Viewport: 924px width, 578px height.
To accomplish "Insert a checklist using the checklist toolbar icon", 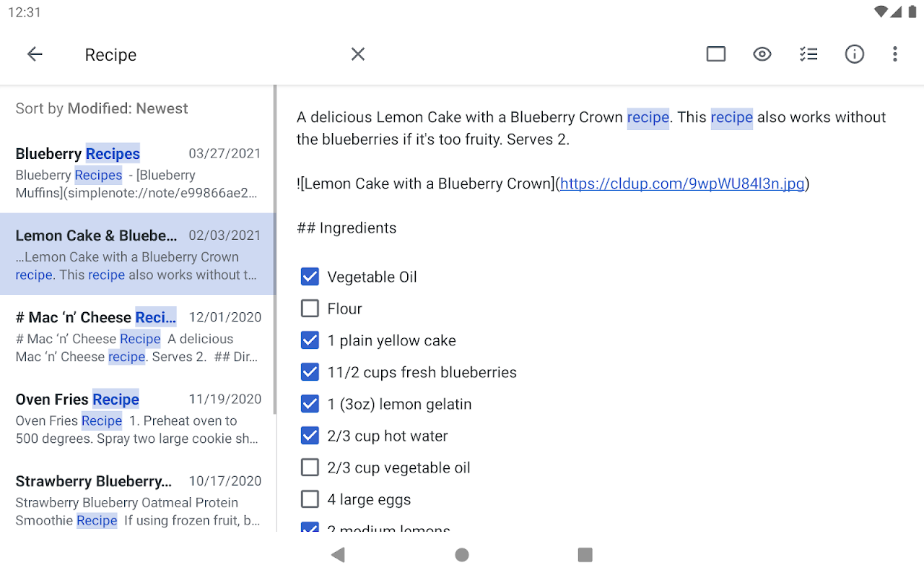I will coord(808,53).
